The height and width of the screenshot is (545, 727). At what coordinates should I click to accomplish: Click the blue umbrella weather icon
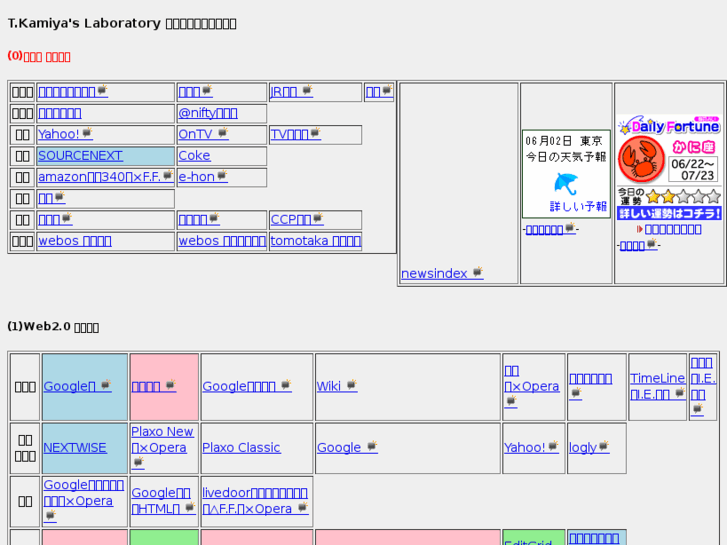coord(566,184)
